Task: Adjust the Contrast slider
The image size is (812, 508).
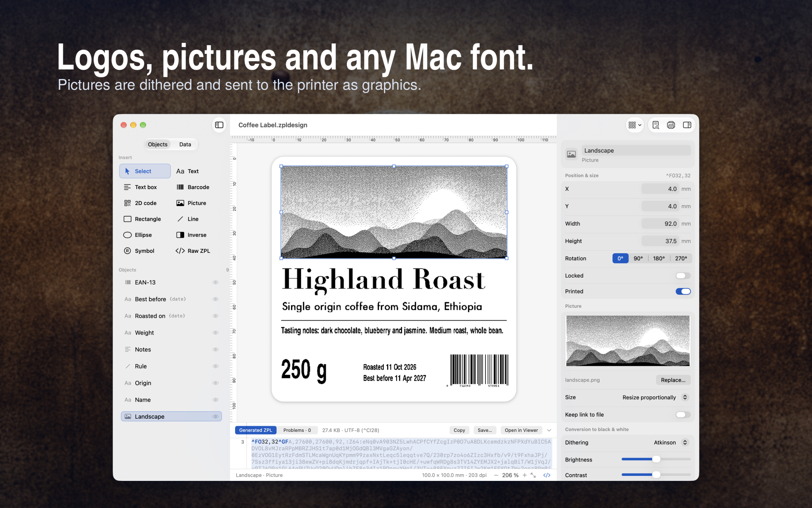Action: pyautogui.click(x=656, y=475)
